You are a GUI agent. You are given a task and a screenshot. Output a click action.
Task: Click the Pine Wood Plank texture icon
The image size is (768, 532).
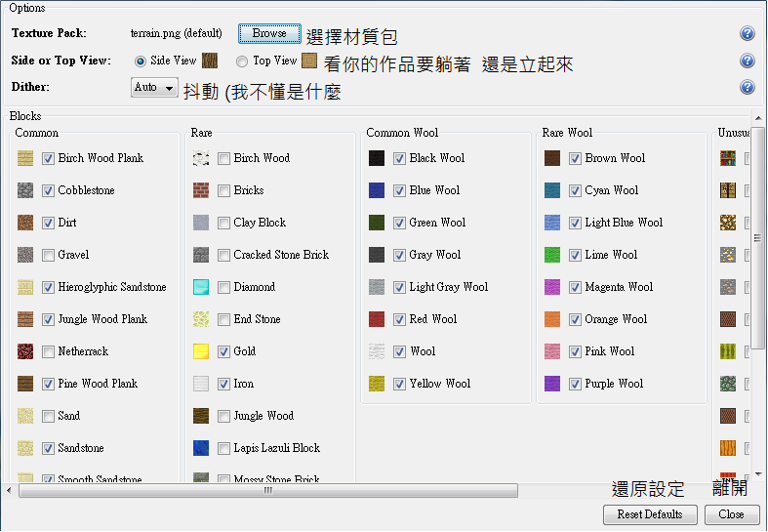tap(25, 384)
